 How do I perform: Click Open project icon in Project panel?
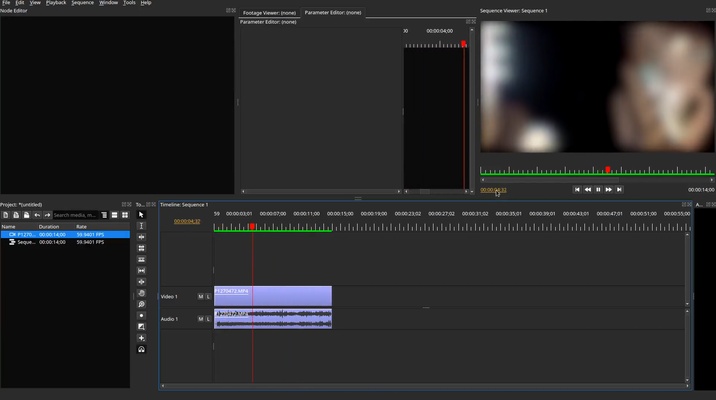pos(16,215)
